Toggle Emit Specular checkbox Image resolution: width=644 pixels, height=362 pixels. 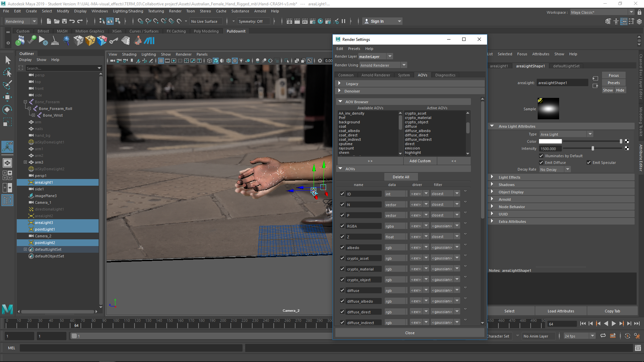(x=589, y=163)
